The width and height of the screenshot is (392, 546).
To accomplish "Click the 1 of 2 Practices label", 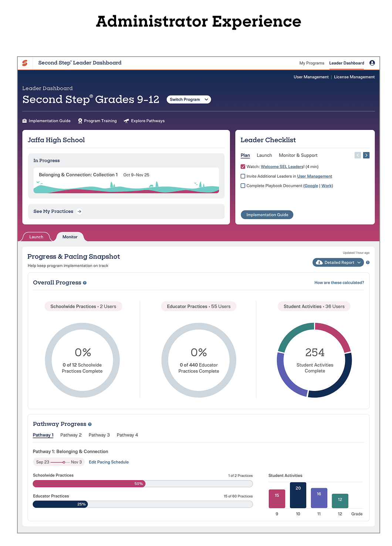I will coord(240,476).
